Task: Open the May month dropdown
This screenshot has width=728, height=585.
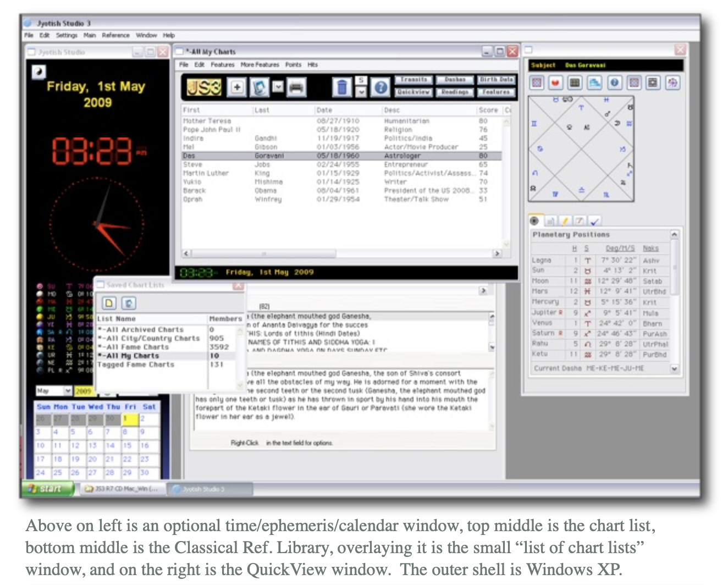Action: click(68, 390)
